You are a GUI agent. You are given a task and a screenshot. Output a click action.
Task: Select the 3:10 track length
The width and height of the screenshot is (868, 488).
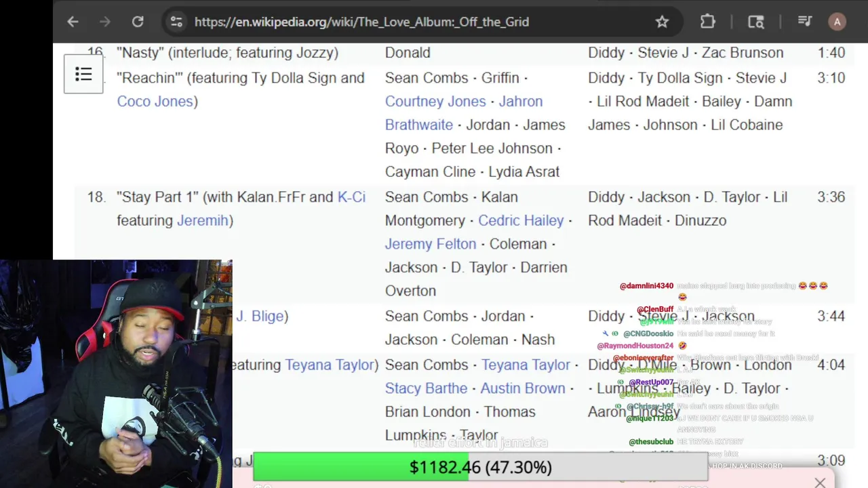831,78
